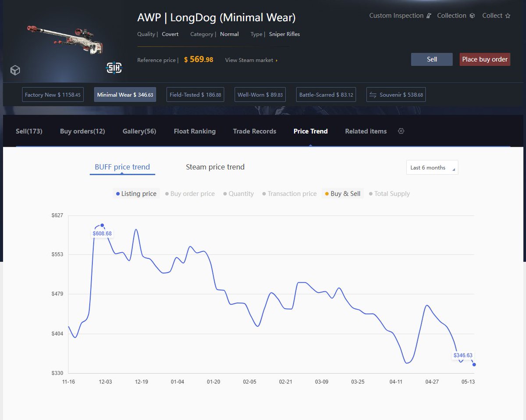
Task: Select BUFF price trend
Action: 122,167
